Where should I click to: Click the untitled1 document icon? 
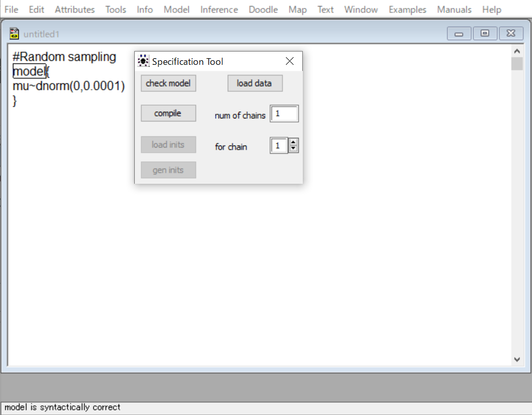click(14, 34)
